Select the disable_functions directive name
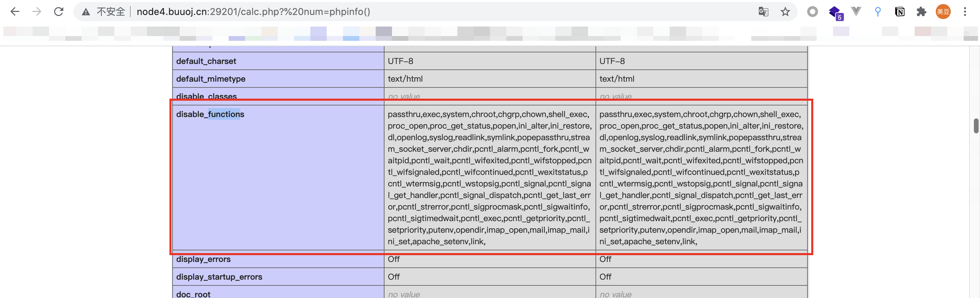This screenshot has height=298, width=980. click(x=210, y=114)
